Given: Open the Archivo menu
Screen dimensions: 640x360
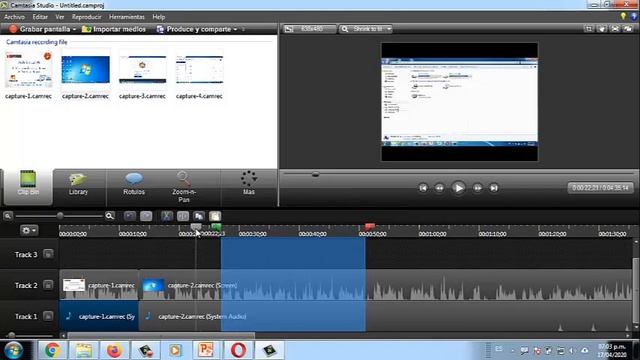Looking at the screenshot, I should coord(14,17).
